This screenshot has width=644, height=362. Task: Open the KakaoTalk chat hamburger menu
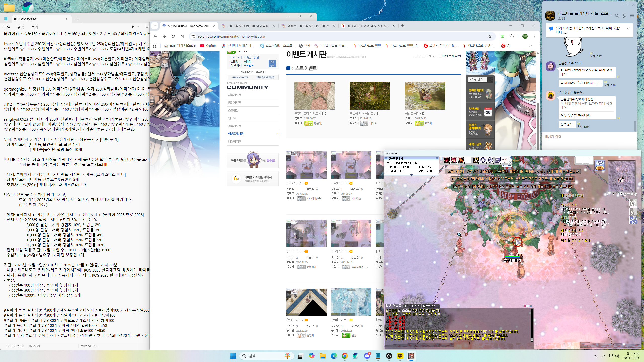click(x=632, y=16)
